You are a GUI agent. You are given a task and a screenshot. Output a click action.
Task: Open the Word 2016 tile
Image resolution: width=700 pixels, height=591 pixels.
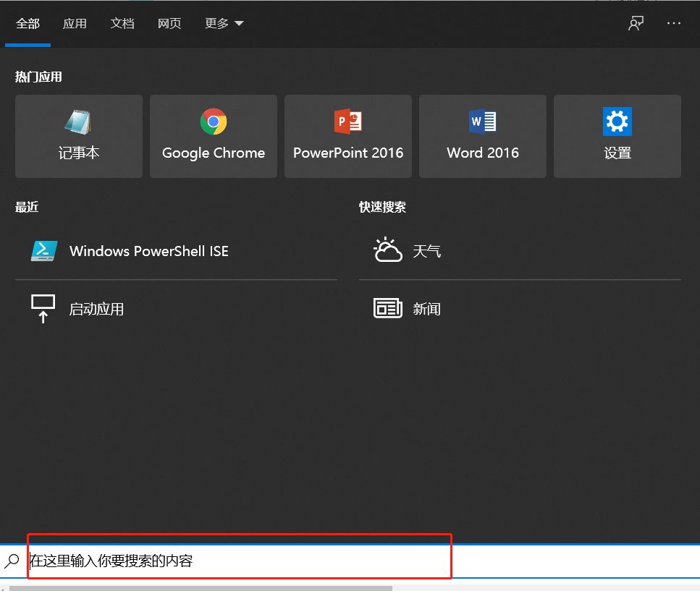[x=483, y=136]
